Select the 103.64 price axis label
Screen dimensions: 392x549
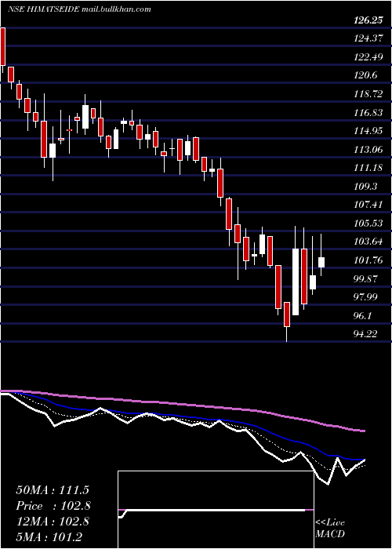click(368, 242)
